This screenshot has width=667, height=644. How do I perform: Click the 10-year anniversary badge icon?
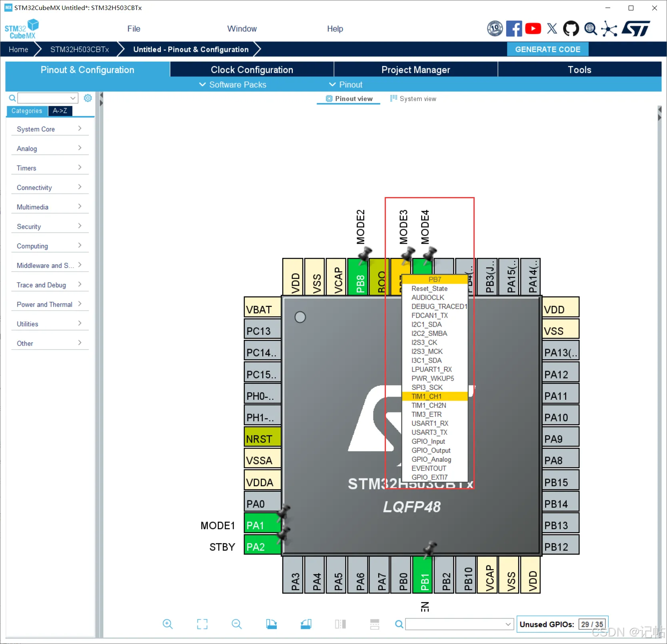point(495,28)
